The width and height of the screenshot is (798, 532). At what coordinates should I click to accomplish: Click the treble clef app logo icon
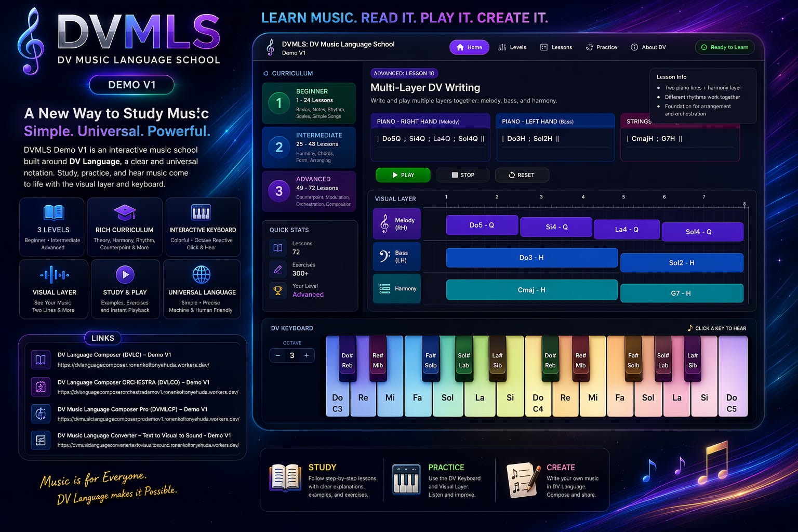pyautogui.click(x=270, y=47)
